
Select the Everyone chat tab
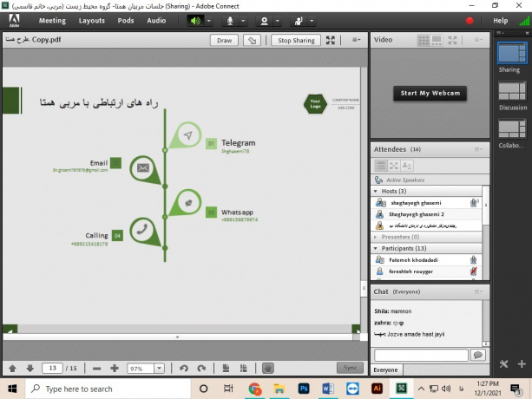click(x=386, y=370)
